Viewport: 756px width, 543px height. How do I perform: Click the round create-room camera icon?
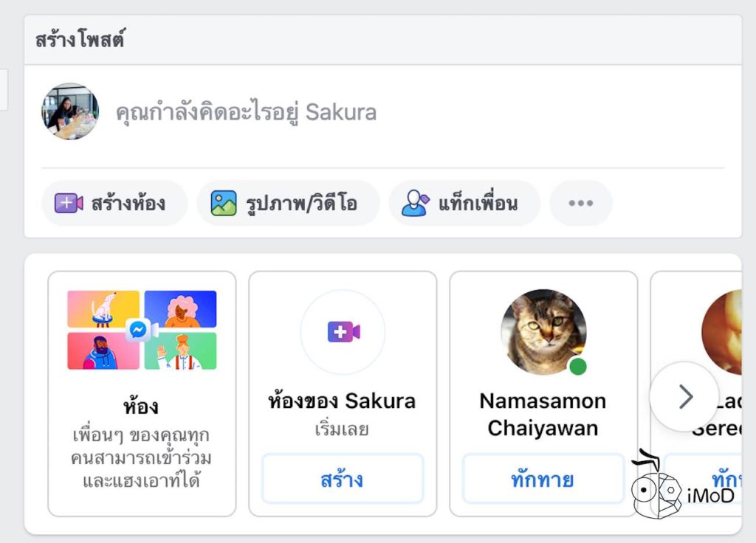pyautogui.click(x=343, y=332)
